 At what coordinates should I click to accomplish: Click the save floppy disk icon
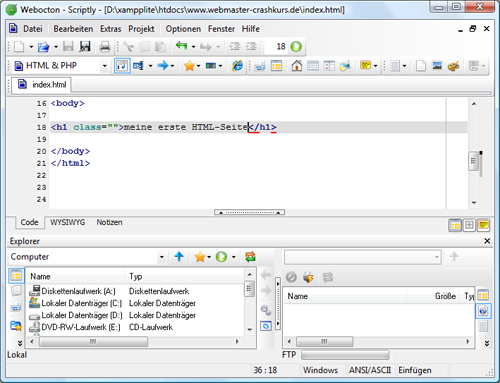tap(68, 47)
